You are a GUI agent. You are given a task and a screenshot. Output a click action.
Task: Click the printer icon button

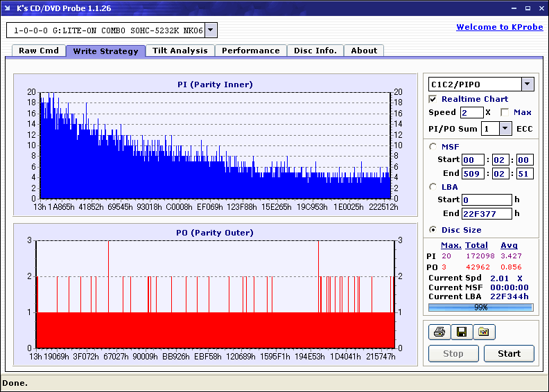coord(439,332)
